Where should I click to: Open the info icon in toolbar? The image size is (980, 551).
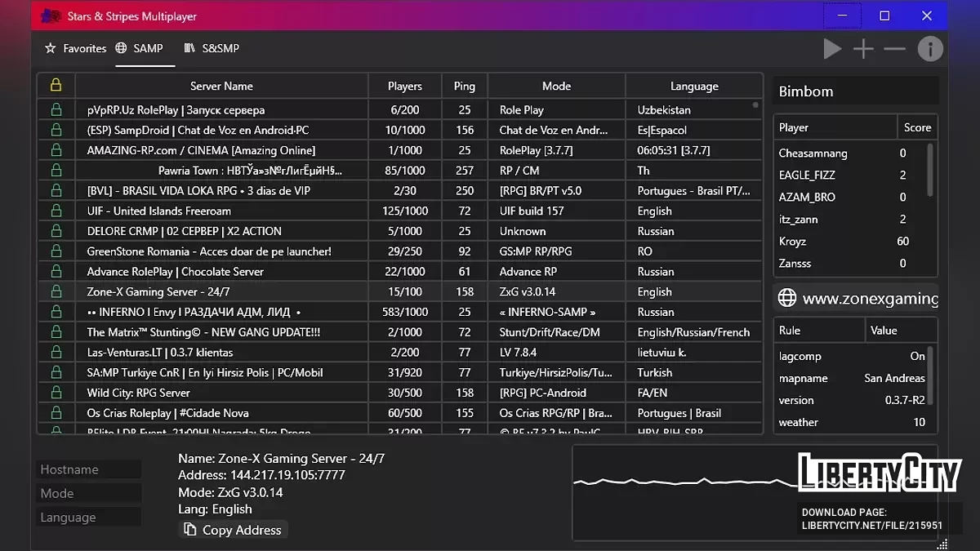930,49
